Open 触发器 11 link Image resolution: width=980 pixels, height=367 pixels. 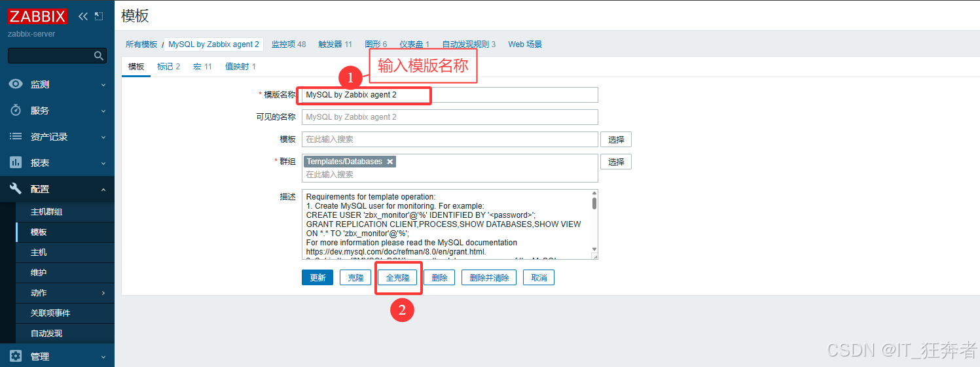point(335,44)
